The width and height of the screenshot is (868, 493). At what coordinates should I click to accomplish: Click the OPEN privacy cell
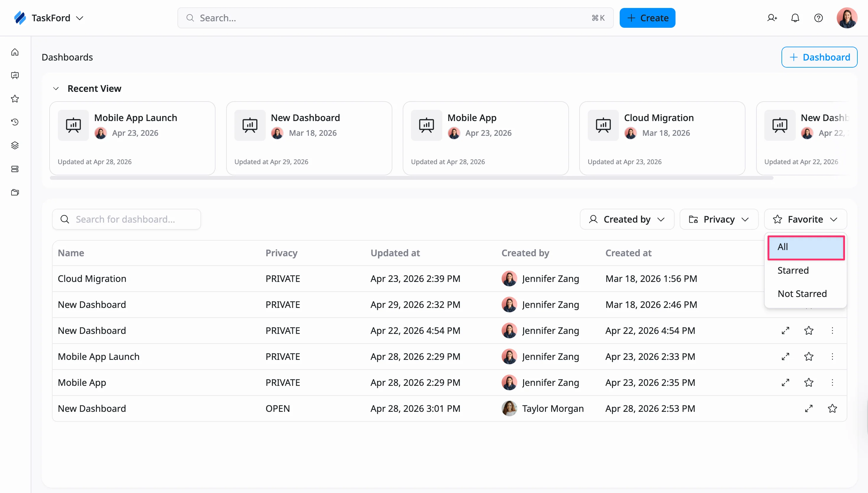pyautogui.click(x=278, y=409)
